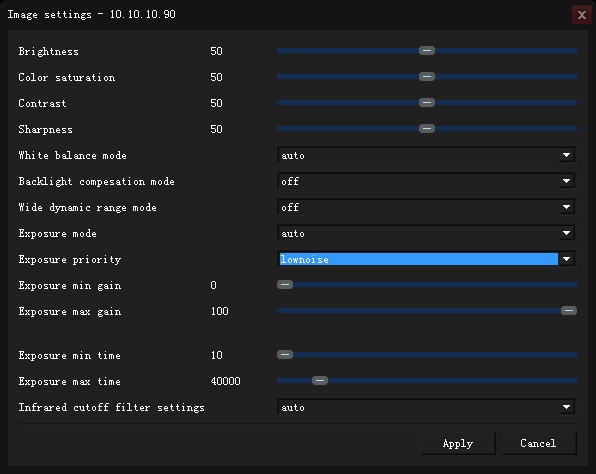596x474 pixels.
Task: Click the dialog title Image settings - 10.10.10.90
Action: 92,14
